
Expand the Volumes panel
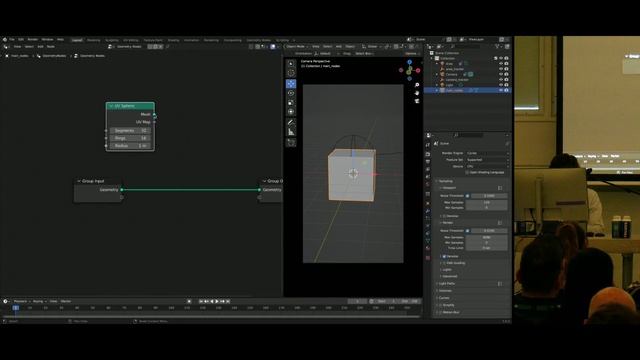pos(444,291)
